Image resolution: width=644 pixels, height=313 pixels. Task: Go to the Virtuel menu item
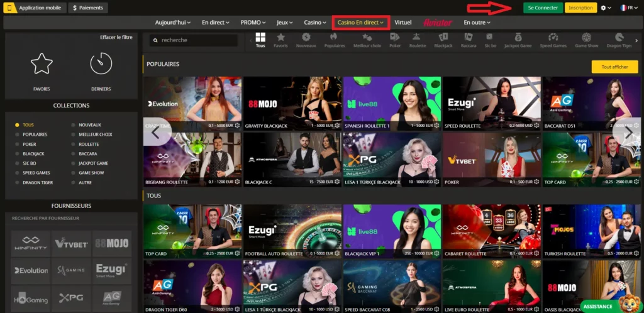402,23
